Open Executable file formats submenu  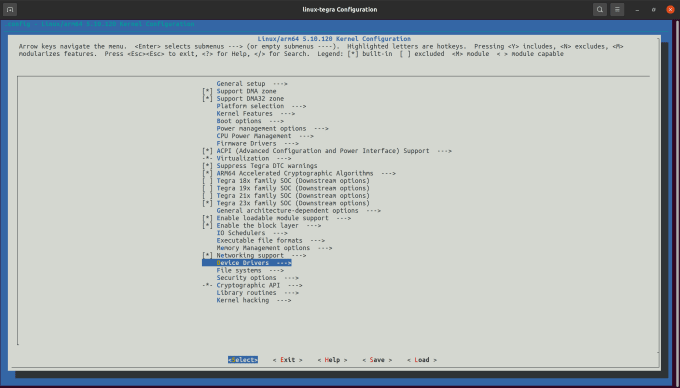pyautogui.click(x=271, y=240)
